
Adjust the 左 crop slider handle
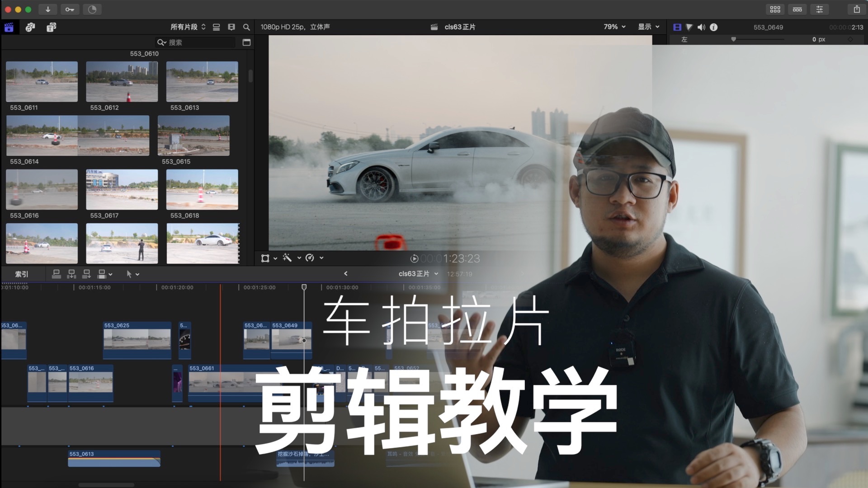(x=733, y=39)
